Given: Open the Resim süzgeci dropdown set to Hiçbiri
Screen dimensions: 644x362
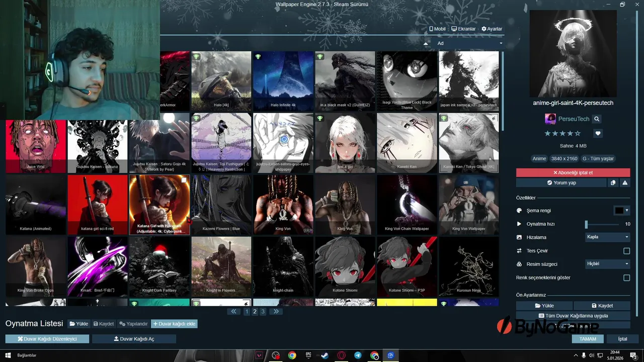Looking at the screenshot, I should point(608,264).
